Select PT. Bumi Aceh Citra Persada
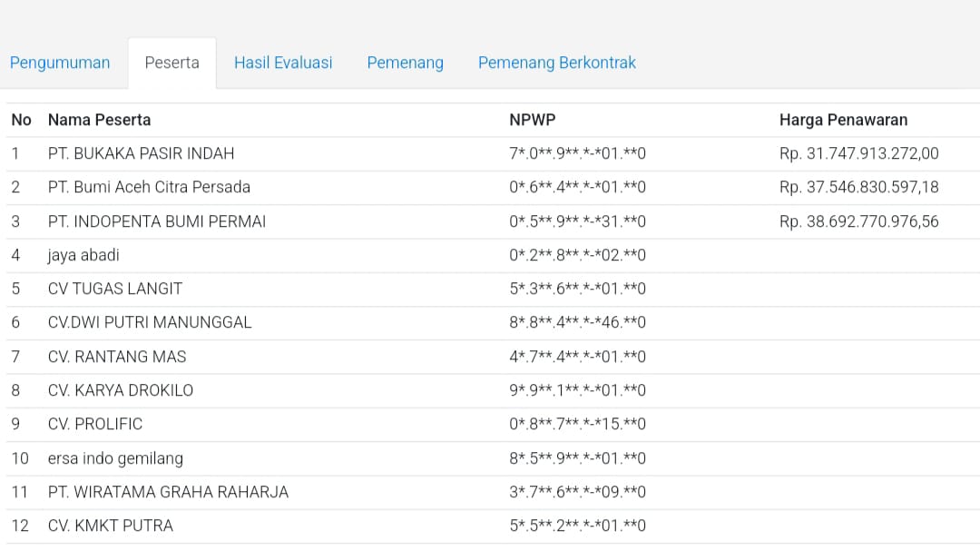Viewport: 980px width, 551px height. pos(149,187)
